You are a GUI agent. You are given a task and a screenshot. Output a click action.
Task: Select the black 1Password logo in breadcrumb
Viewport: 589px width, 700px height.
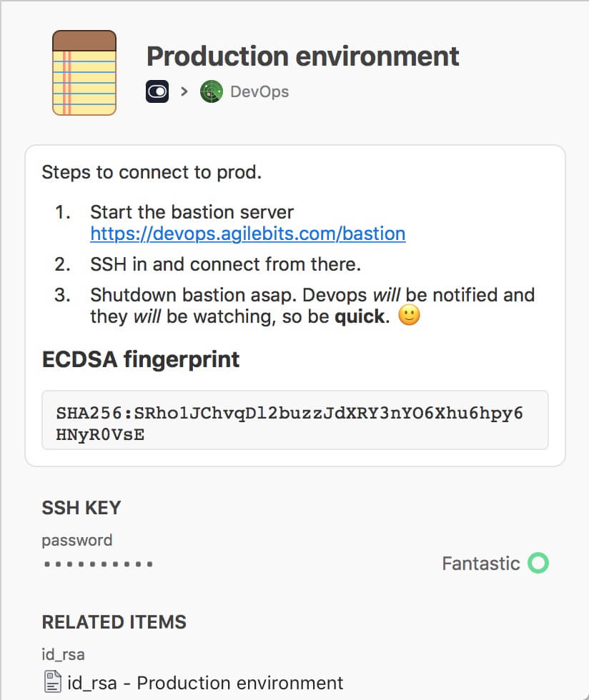[157, 91]
